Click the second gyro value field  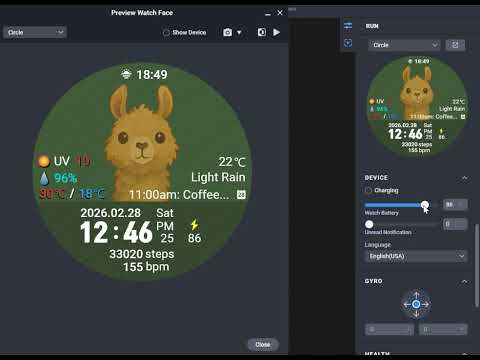coord(443,330)
